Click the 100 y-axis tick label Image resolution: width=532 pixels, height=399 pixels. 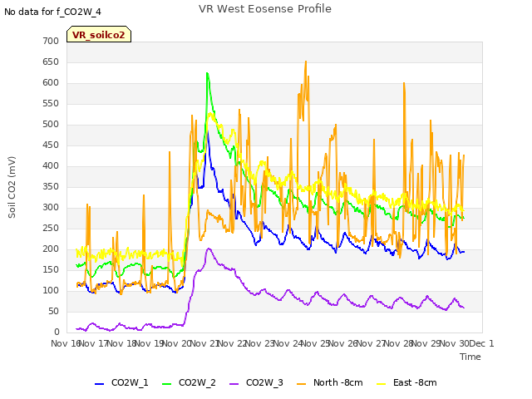tap(51, 290)
